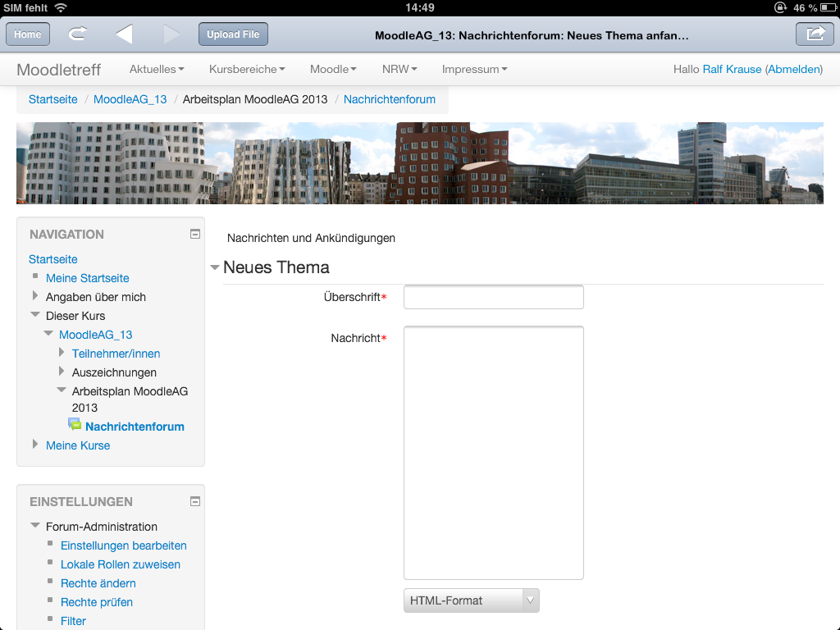The width and height of the screenshot is (840, 630).
Task: Tap the Upload File button
Action: [233, 34]
